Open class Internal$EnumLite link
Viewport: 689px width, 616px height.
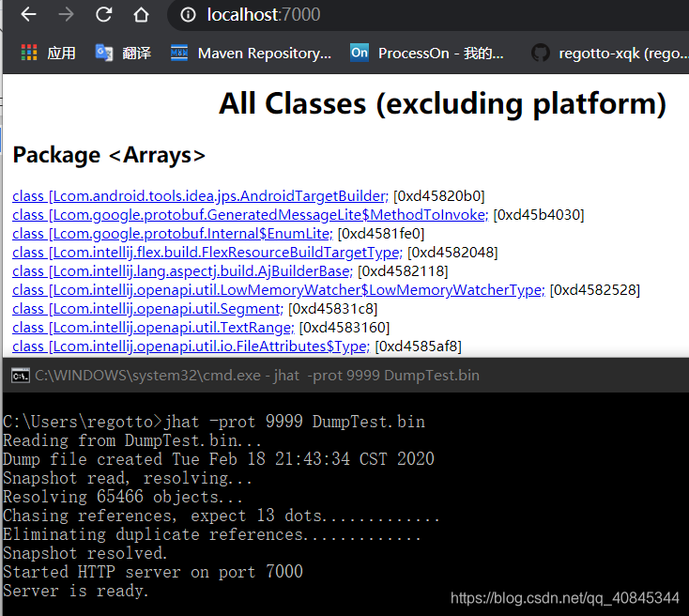pyautogui.click(x=173, y=234)
